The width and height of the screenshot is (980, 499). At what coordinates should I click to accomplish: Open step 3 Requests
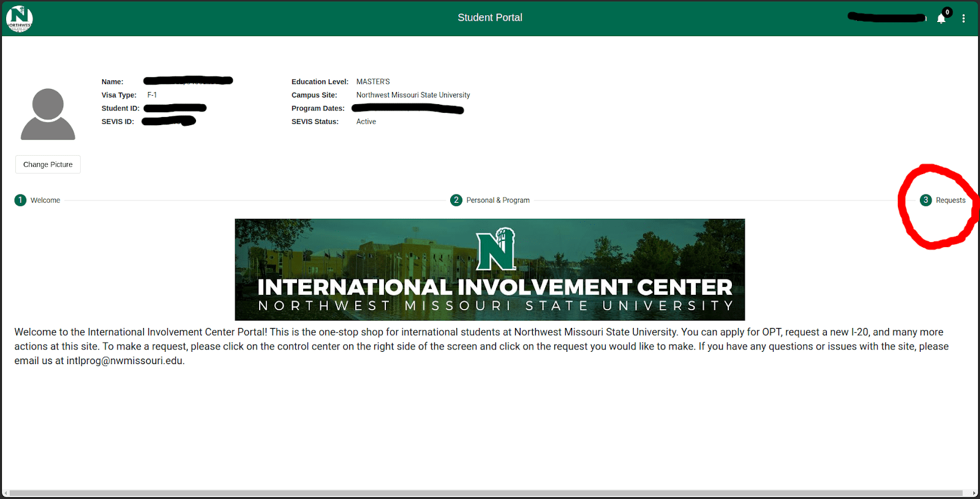coord(943,200)
